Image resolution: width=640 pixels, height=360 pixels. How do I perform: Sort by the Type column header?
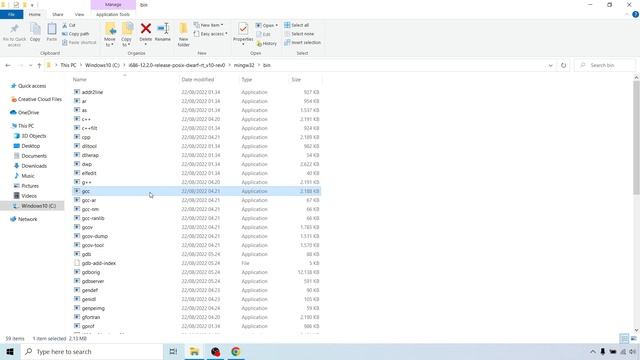point(264,80)
